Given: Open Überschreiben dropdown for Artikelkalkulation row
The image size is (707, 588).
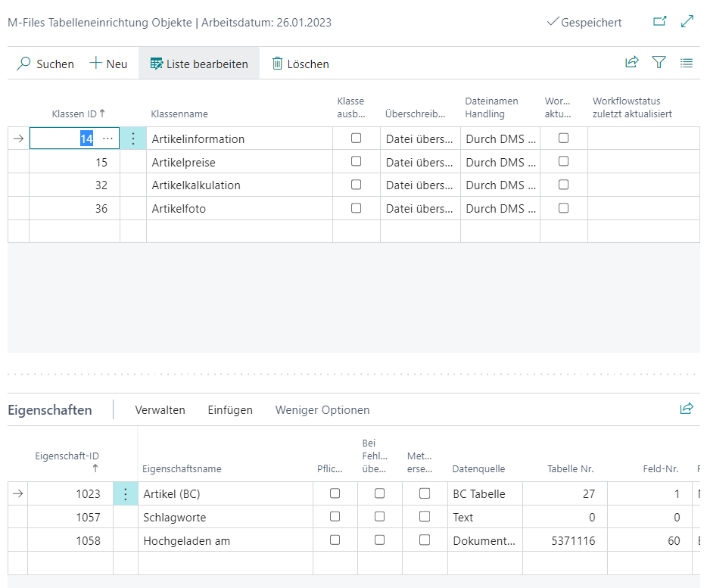Looking at the screenshot, I should click(420, 185).
